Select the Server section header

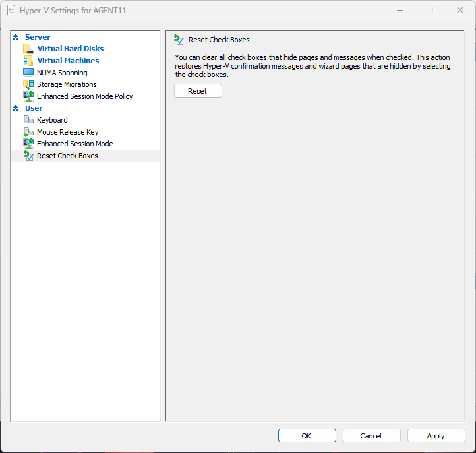coord(38,37)
